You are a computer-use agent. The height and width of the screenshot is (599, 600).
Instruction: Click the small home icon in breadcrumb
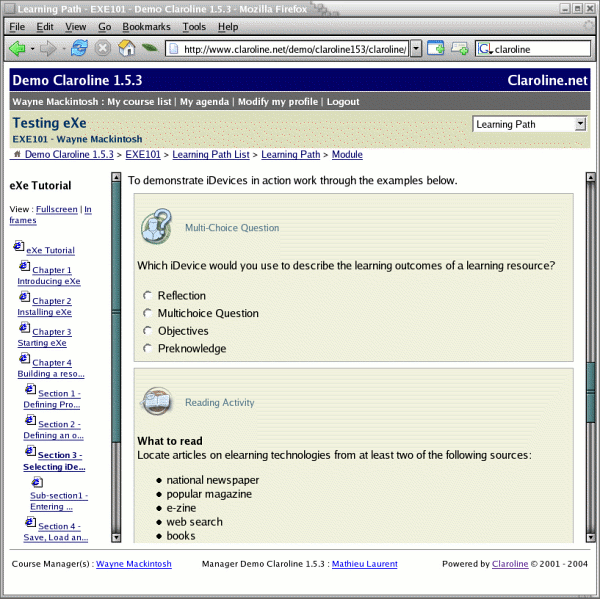(17, 154)
